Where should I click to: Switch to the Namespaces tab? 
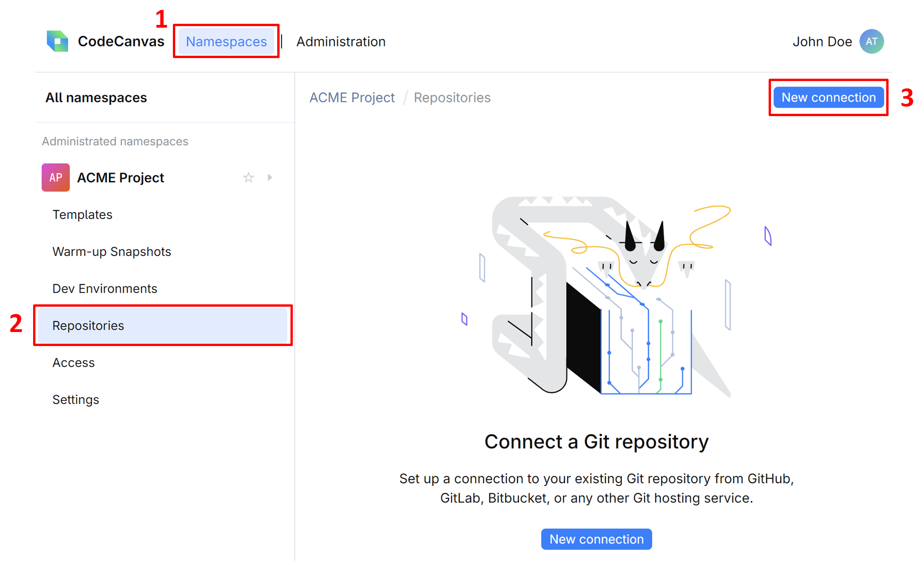coord(226,41)
